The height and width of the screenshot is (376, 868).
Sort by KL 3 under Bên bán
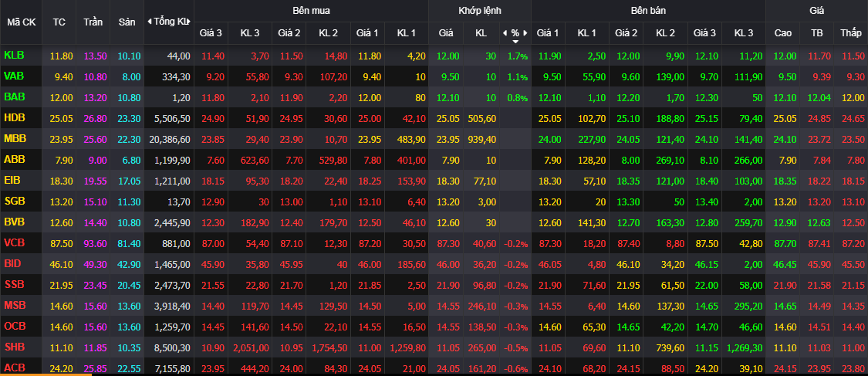tap(744, 33)
